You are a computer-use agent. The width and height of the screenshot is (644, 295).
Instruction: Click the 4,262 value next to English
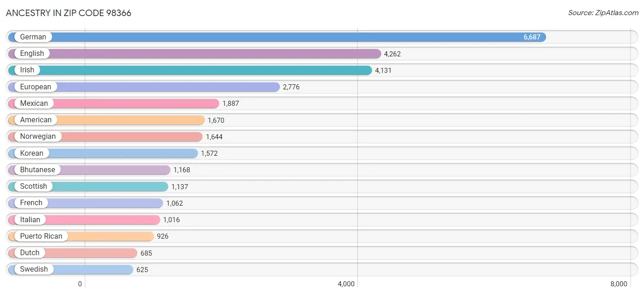(x=392, y=54)
